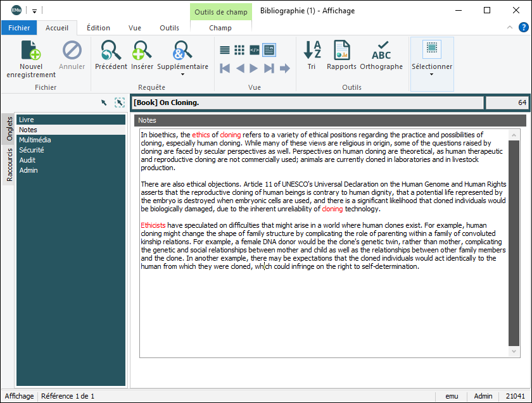Click the Nouvel enregistrement icon
This screenshot has width=532, height=403.
[x=31, y=51]
